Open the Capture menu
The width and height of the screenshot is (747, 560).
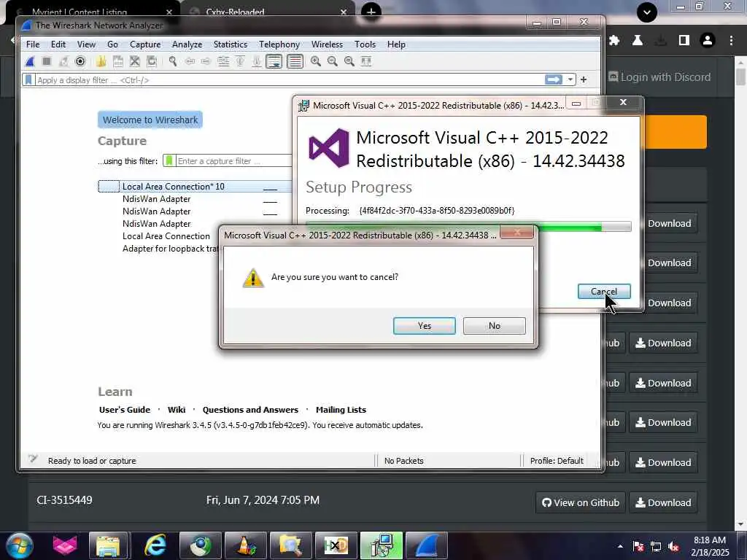click(x=145, y=44)
